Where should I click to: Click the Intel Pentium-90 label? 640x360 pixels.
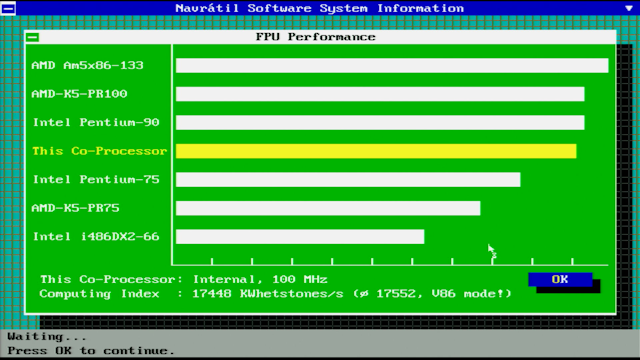tap(96, 122)
